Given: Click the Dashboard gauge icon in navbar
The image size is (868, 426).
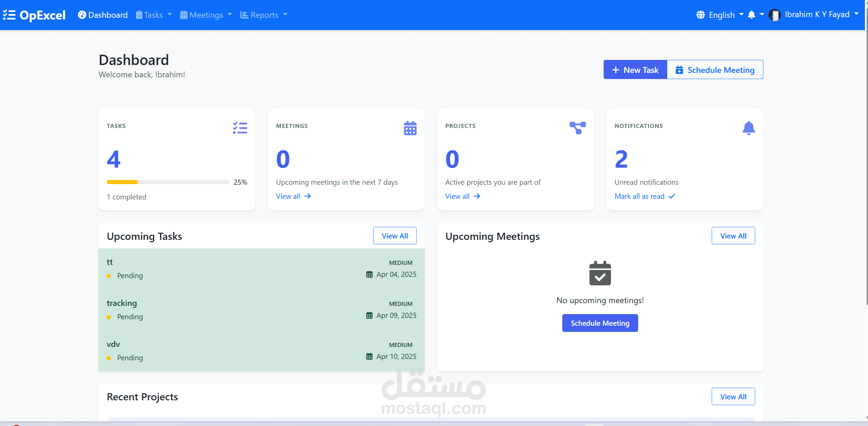Looking at the screenshot, I should (82, 15).
